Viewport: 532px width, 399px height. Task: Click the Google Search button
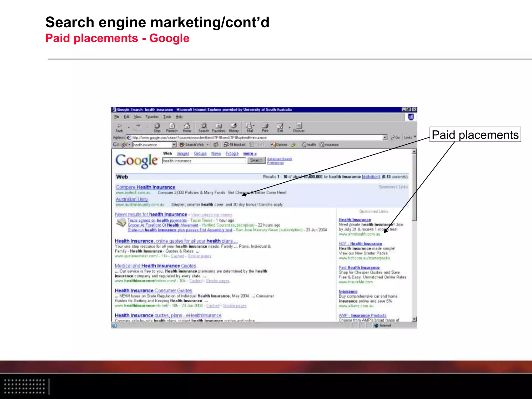pyautogui.click(x=256, y=160)
